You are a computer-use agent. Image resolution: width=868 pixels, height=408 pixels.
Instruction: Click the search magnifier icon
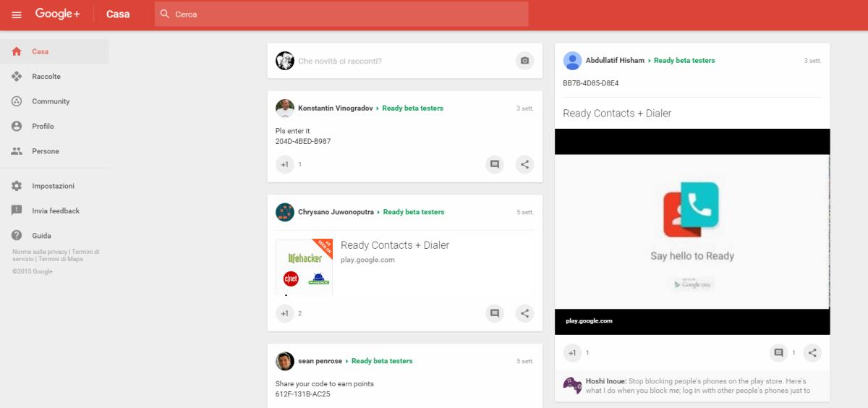tap(165, 14)
